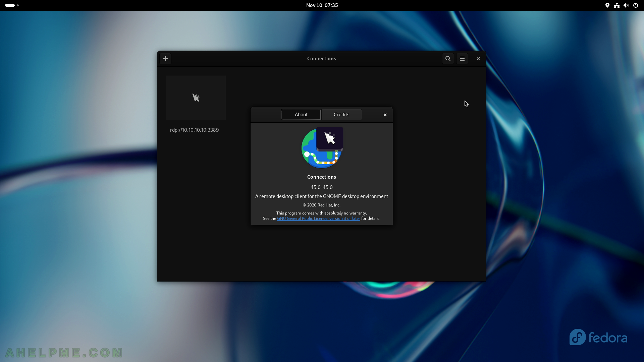This screenshot has width=644, height=362.
Task: Click the Connections app logo in About dialog
Action: 322,147
